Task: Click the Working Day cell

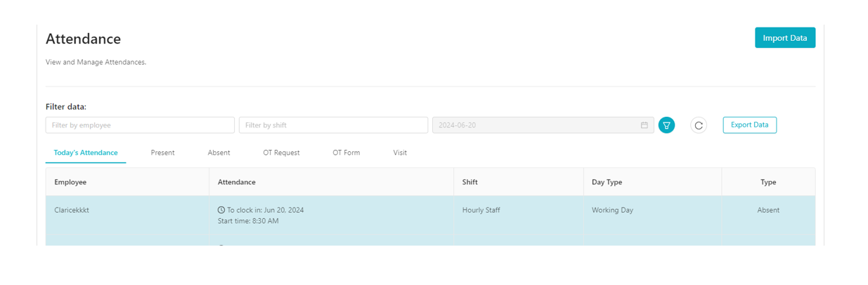Action: point(612,210)
